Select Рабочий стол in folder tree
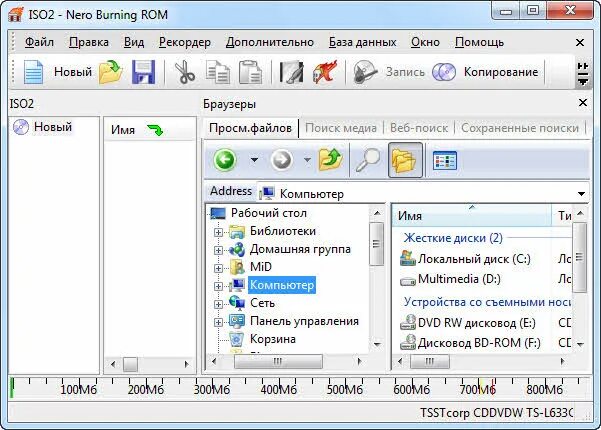The width and height of the screenshot is (601, 430). 269,213
